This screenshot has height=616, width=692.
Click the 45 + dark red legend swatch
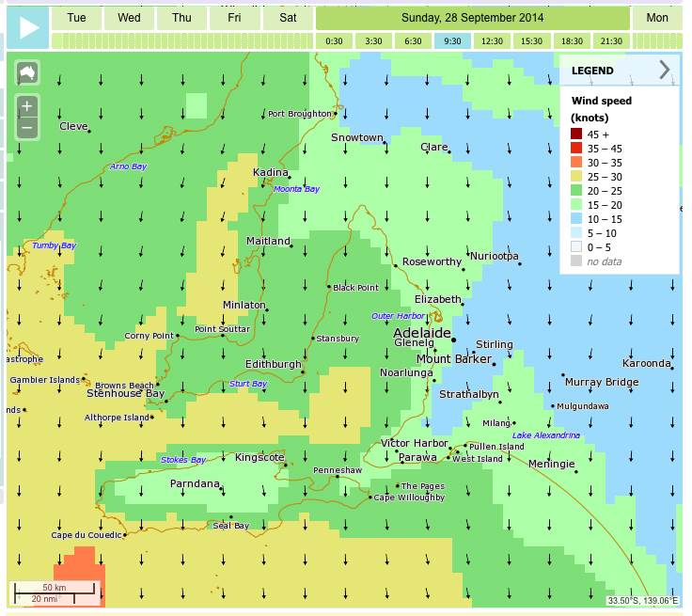click(x=576, y=134)
